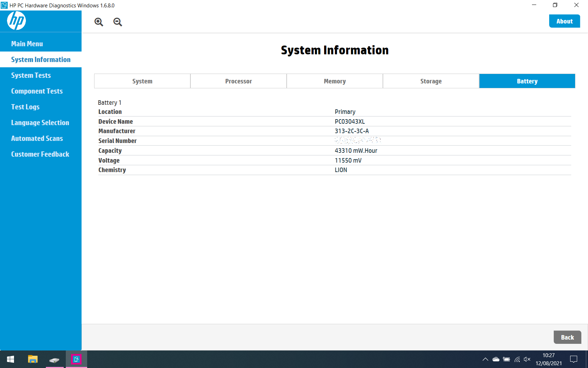Close the HP Diagnostics window
Viewport: 588px width, 368px height.
(x=576, y=5)
